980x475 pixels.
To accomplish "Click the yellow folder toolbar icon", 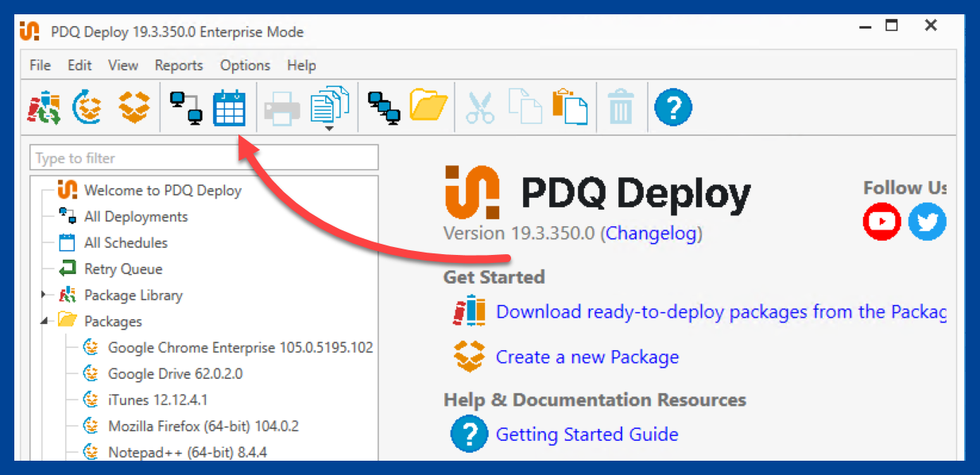I will click(x=429, y=106).
